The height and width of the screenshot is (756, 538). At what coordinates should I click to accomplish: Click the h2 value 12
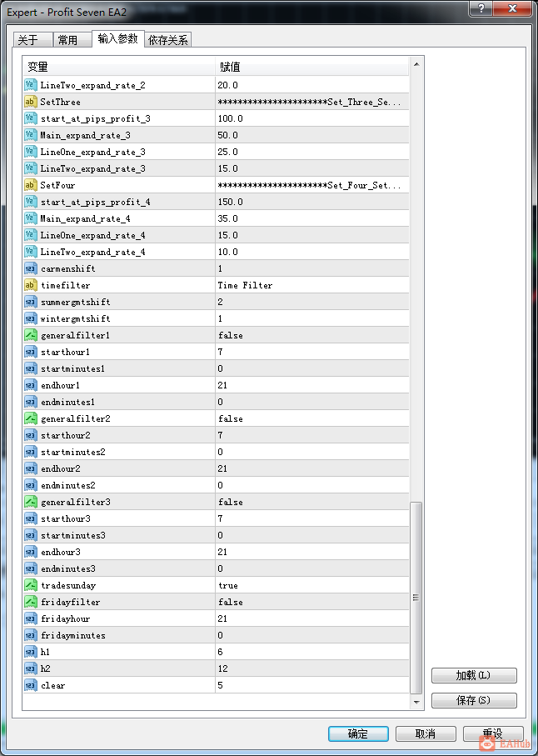pos(222,668)
